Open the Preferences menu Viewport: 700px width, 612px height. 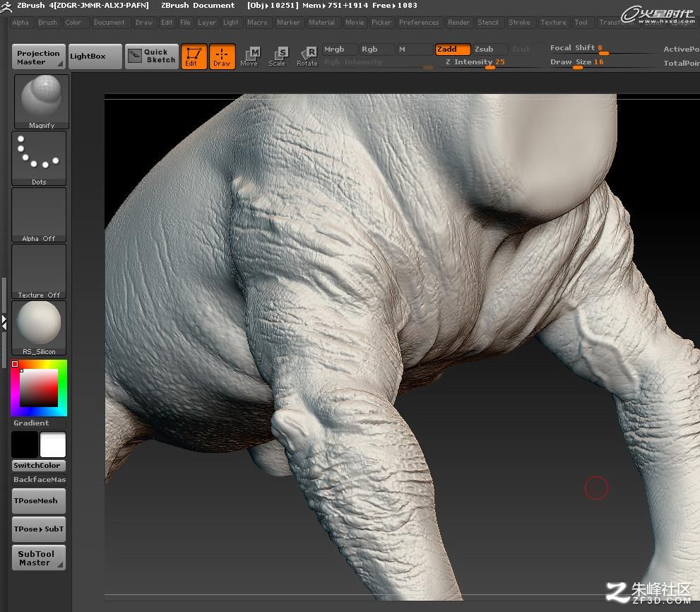(x=419, y=23)
